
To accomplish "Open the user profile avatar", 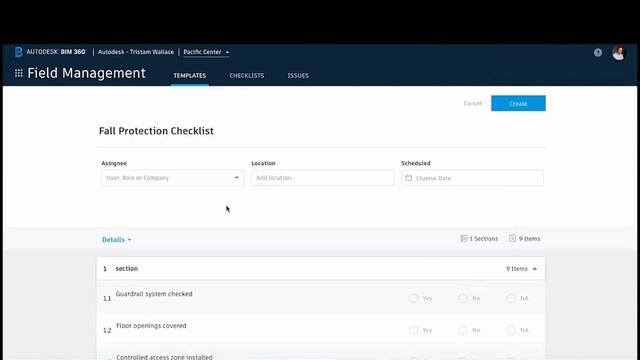I will (x=619, y=53).
